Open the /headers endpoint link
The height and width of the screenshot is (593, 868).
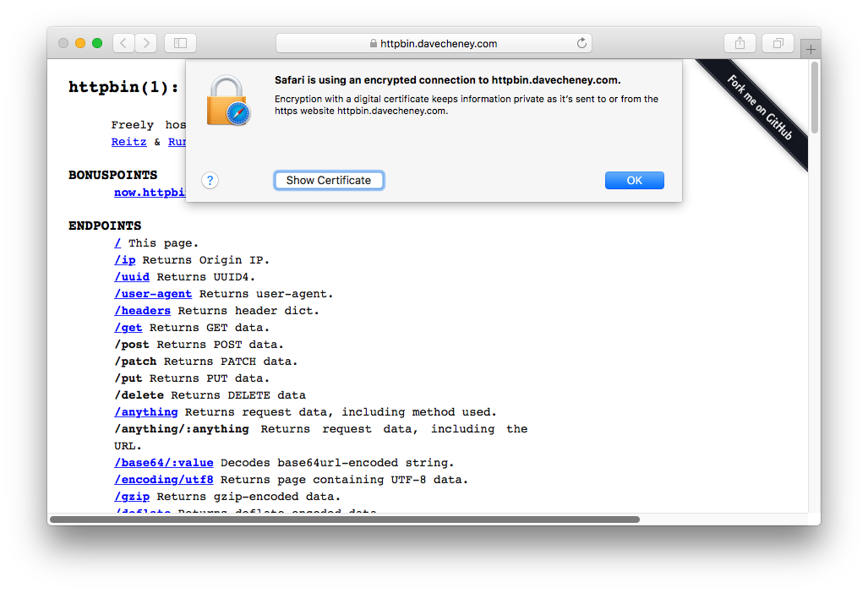[x=143, y=311]
